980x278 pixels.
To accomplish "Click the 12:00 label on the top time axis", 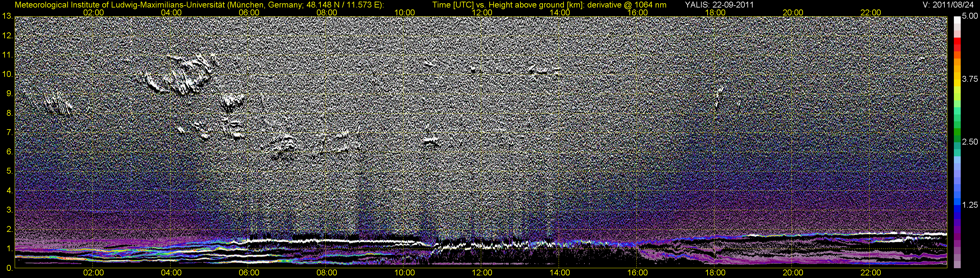I will click(x=482, y=12).
